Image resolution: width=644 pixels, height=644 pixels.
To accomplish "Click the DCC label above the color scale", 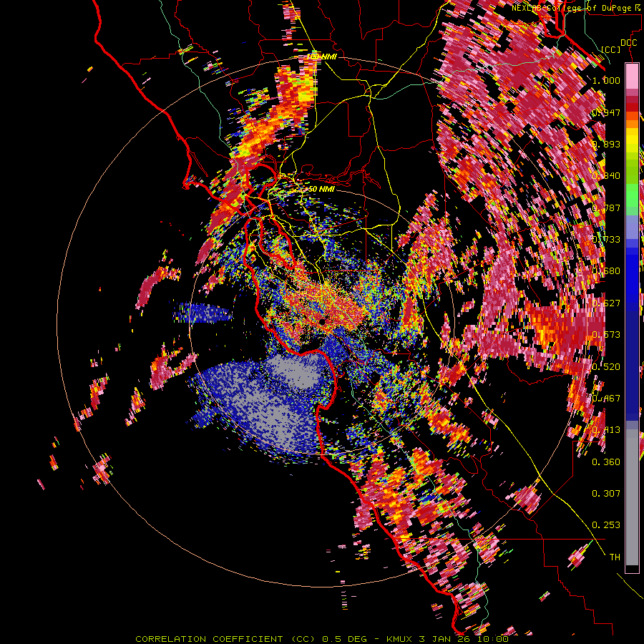I will point(628,43).
